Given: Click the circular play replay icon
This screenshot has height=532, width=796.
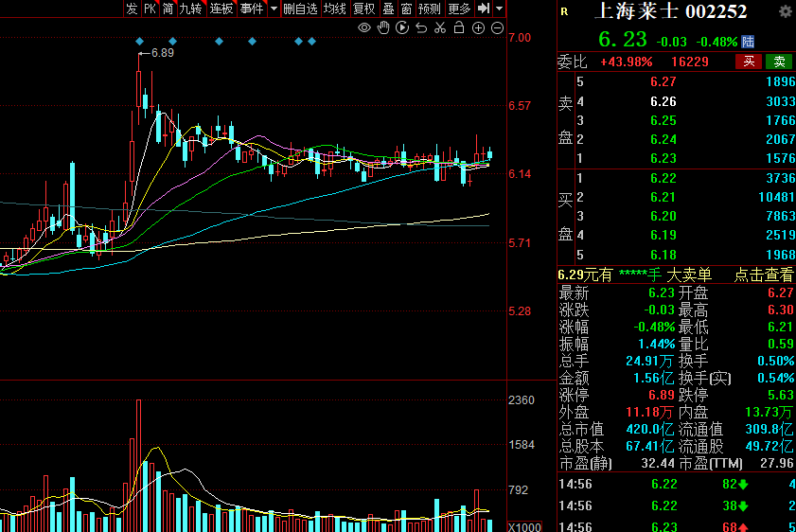Looking at the screenshot, I should (x=402, y=28).
